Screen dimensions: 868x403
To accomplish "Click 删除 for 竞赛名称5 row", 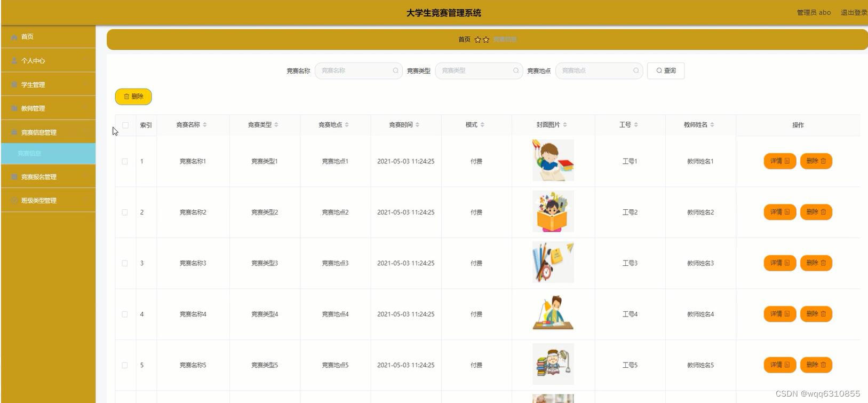I will click(816, 365).
